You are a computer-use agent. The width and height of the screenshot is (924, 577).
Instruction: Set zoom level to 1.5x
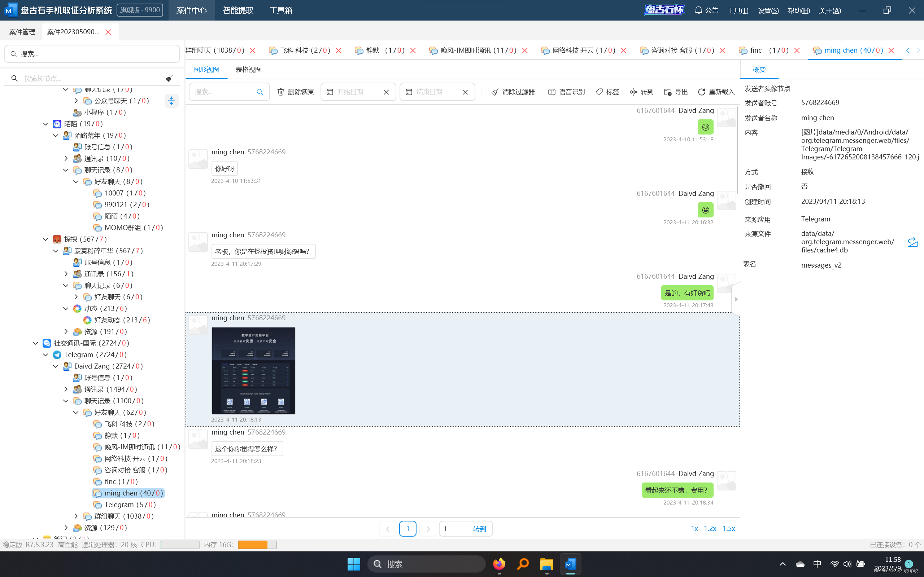point(728,529)
